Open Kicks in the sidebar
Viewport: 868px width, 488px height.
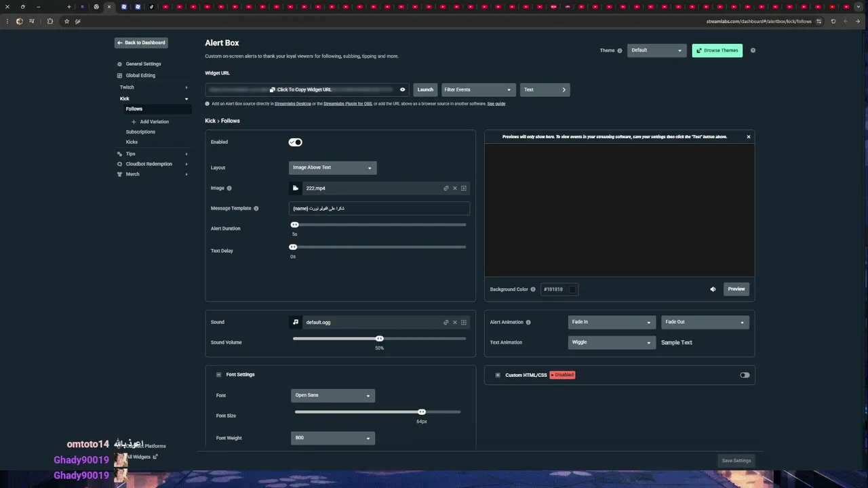click(x=132, y=142)
